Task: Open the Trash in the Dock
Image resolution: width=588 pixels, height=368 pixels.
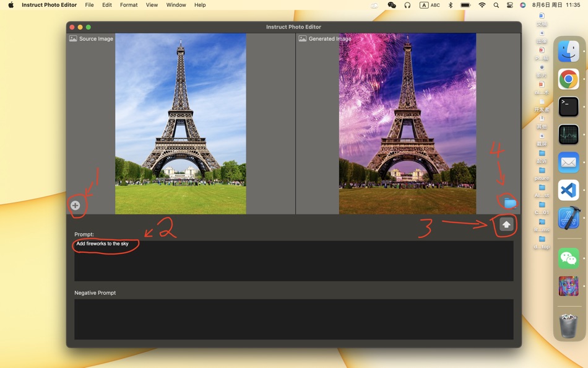Action: coord(568,325)
